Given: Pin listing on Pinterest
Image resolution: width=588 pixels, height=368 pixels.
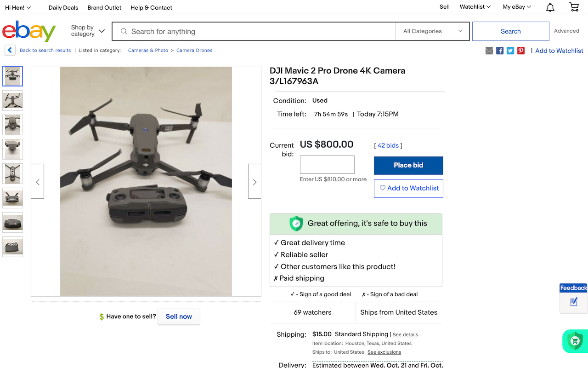Looking at the screenshot, I should coord(521,51).
